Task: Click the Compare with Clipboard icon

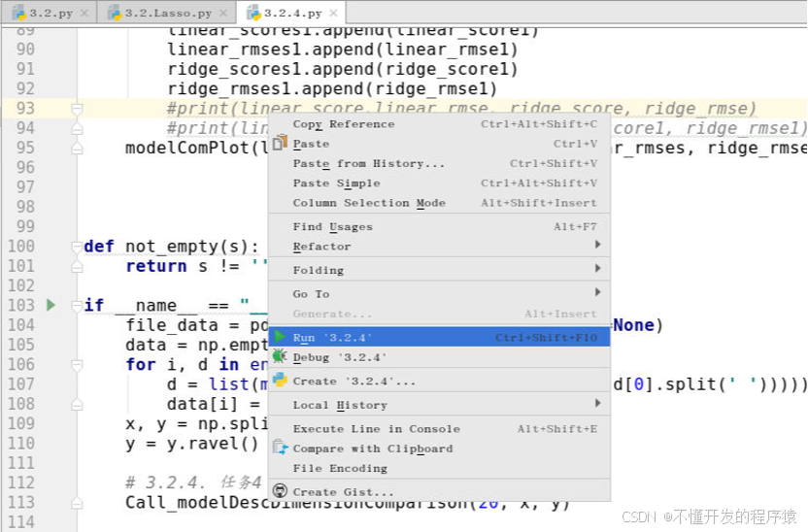Action: [x=280, y=448]
